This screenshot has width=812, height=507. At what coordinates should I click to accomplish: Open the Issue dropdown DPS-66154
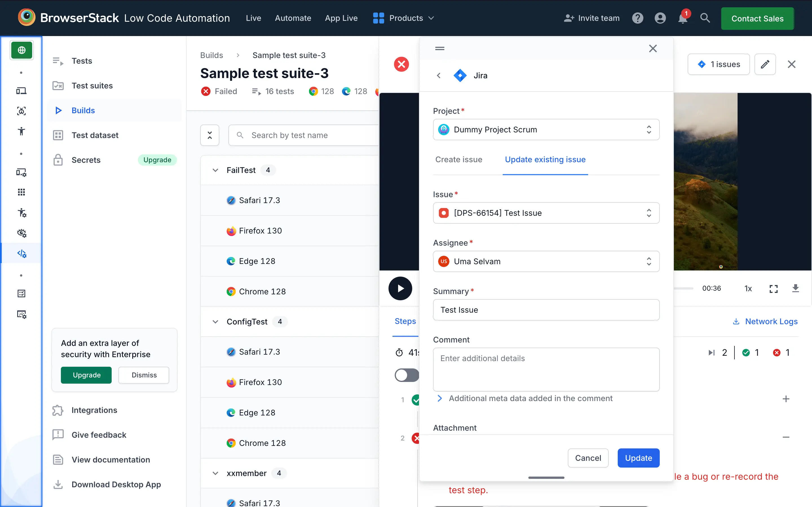pos(546,213)
